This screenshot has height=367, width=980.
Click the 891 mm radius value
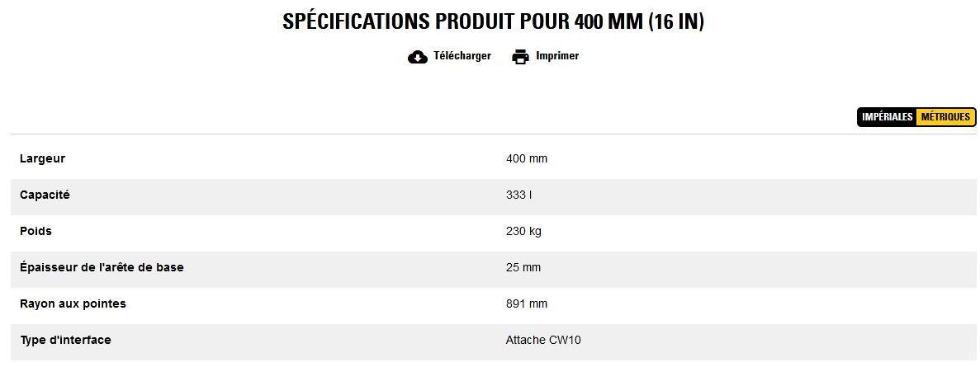(527, 303)
